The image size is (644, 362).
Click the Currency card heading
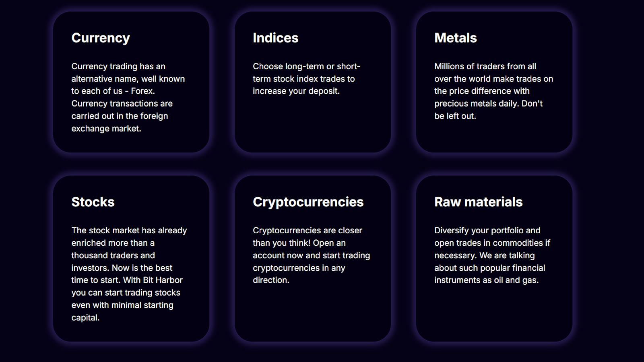(x=101, y=38)
